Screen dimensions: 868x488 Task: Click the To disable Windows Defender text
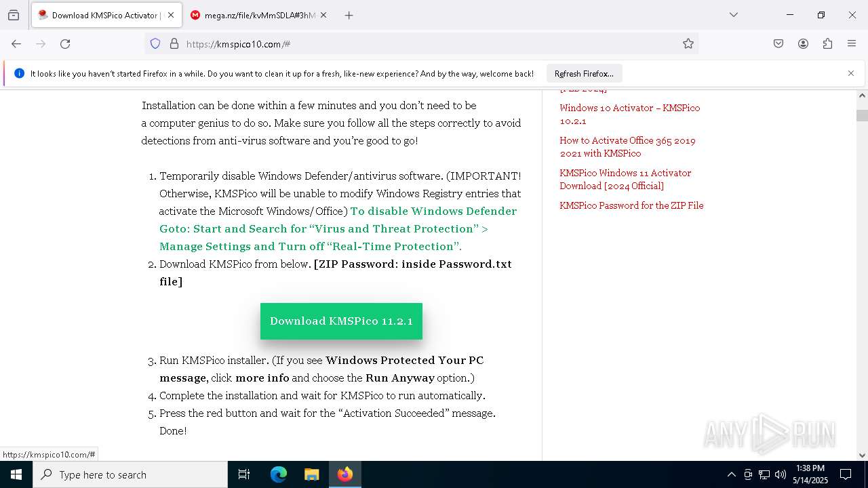[x=338, y=228]
